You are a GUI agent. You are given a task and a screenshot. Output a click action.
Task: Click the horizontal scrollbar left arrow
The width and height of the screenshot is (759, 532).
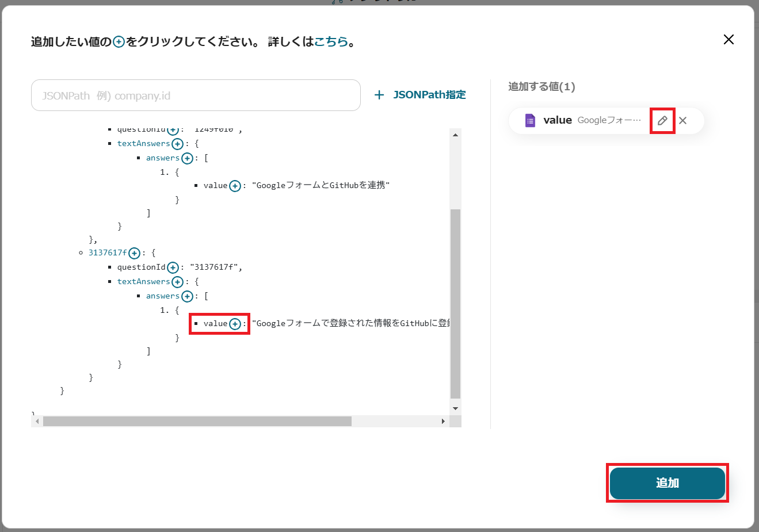pyautogui.click(x=37, y=422)
